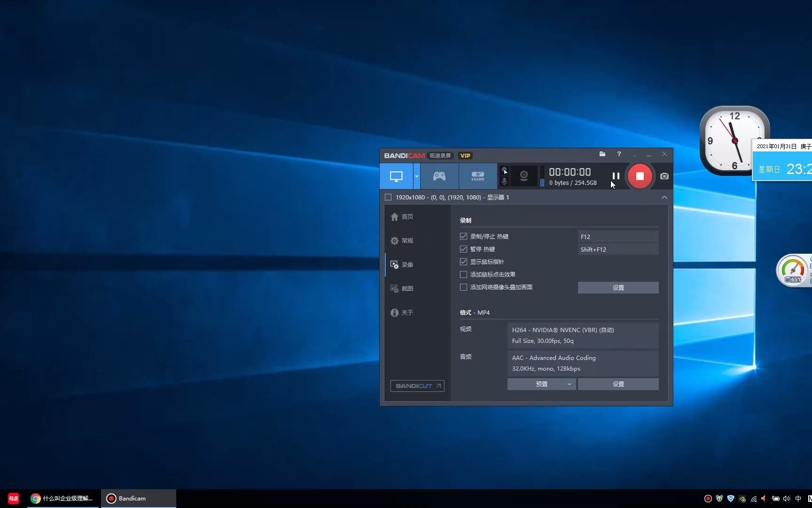This screenshot has width=812, height=508.
Task: Toggle the microphone icon in Bandicam toolbar
Action: 504,181
